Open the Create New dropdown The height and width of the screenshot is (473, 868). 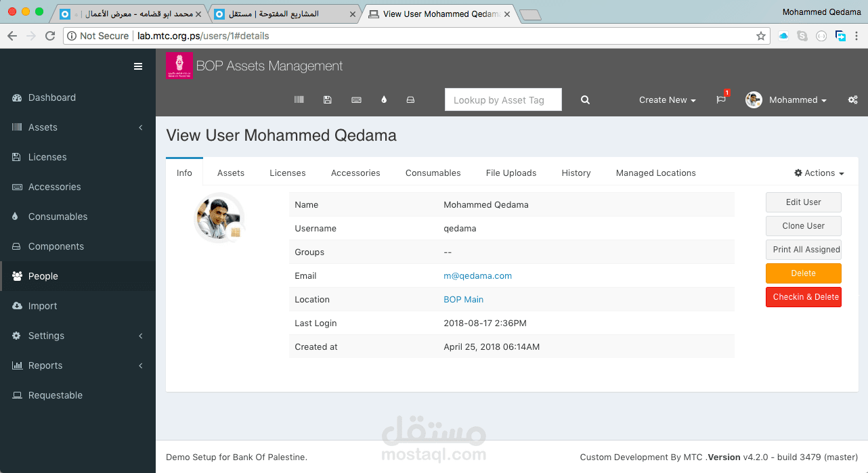coord(667,99)
